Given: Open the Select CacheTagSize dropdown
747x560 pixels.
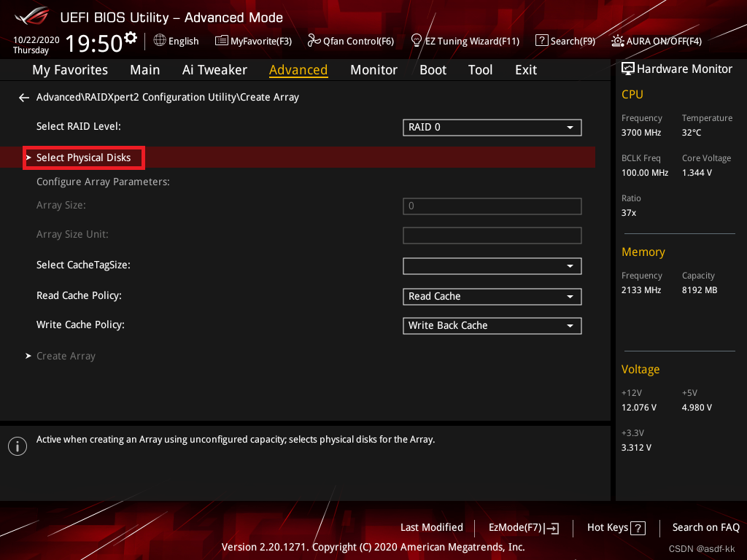Looking at the screenshot, I should click(x=492, y=266).
